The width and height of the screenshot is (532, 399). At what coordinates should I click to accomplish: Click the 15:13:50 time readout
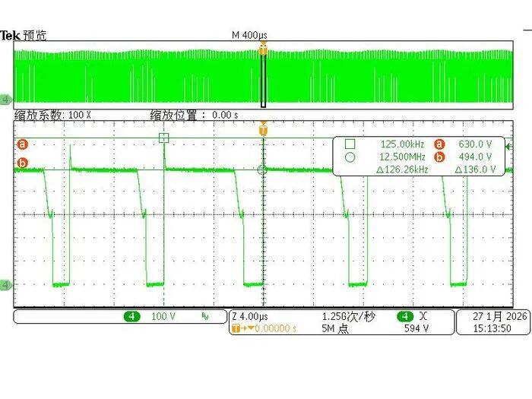pyautogui.click(x=492, y=329)
